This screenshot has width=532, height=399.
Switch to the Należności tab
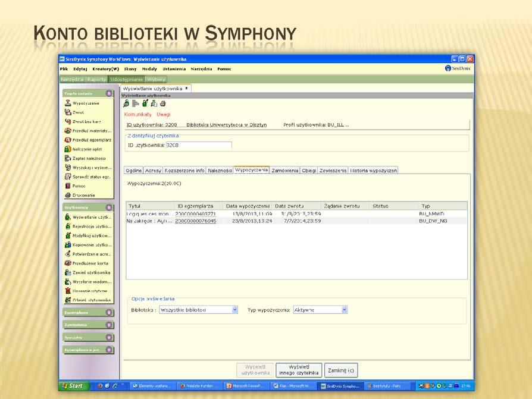pos(220,171)
